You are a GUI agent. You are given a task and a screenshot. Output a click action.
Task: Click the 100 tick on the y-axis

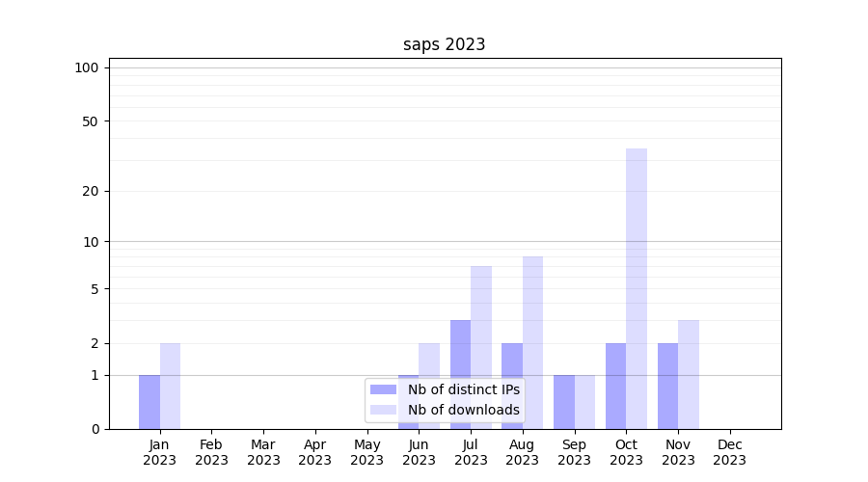point(87,67)
